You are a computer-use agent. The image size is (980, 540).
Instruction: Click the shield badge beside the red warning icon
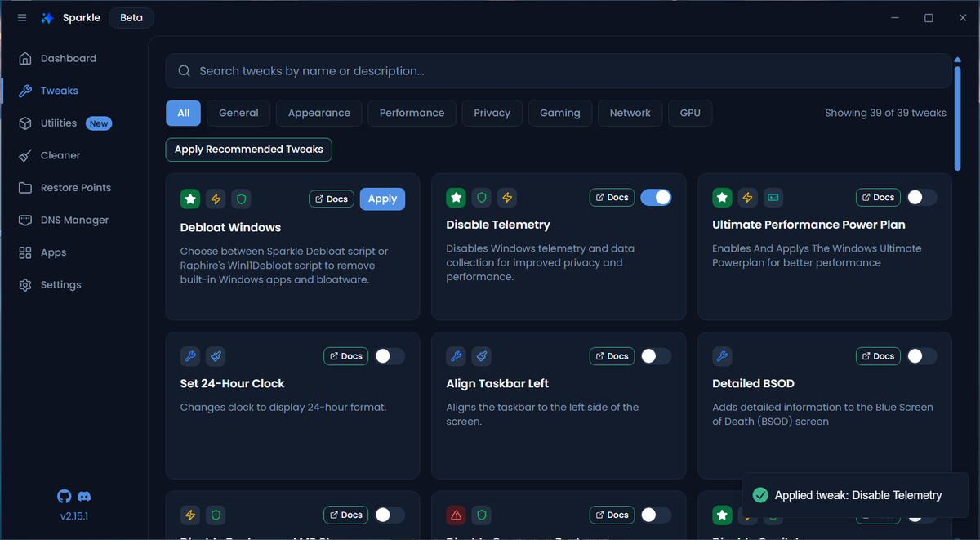point(482,515)
